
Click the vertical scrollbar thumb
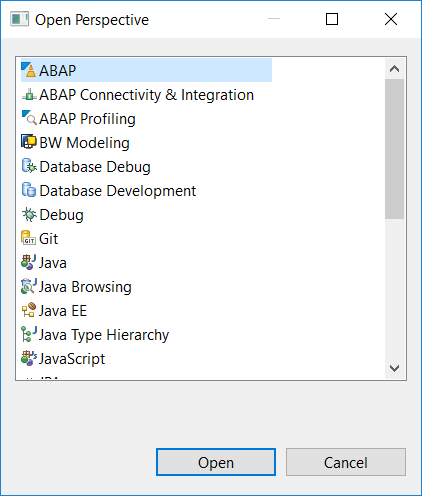pyautogui.click(x=394, y=149)
